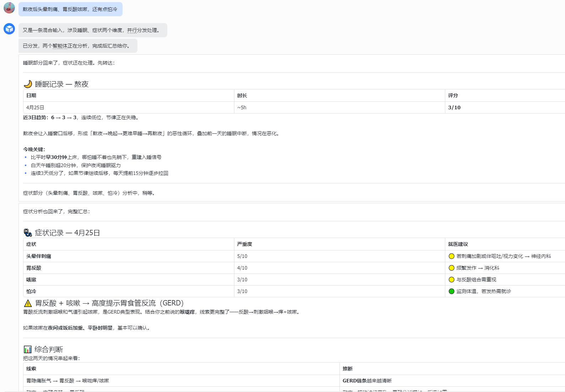Click the 推断 column header
Image resolution: width=565 pixels, height=392 pixels.
click(x=452, y=369)
